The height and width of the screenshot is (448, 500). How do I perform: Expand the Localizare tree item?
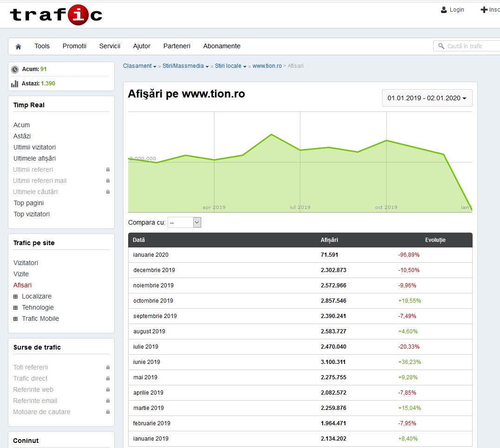tap(15, 297)
